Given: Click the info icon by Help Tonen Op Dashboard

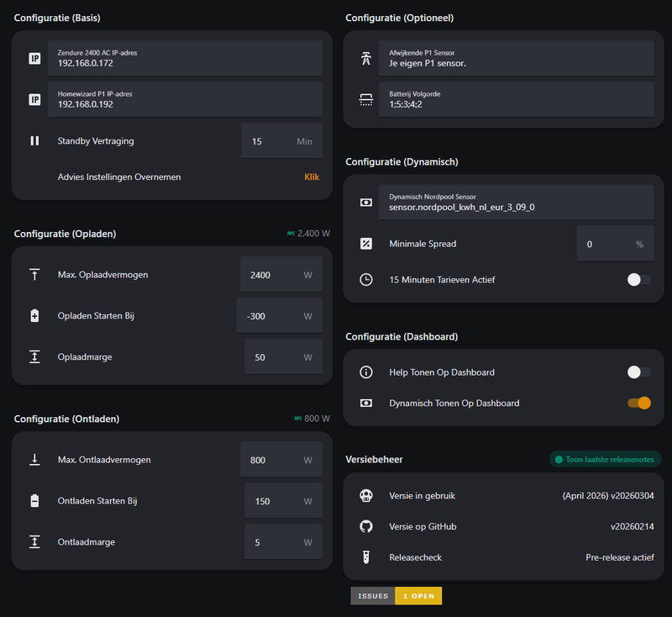Looking at the screenshot, I should coord(366,372).
